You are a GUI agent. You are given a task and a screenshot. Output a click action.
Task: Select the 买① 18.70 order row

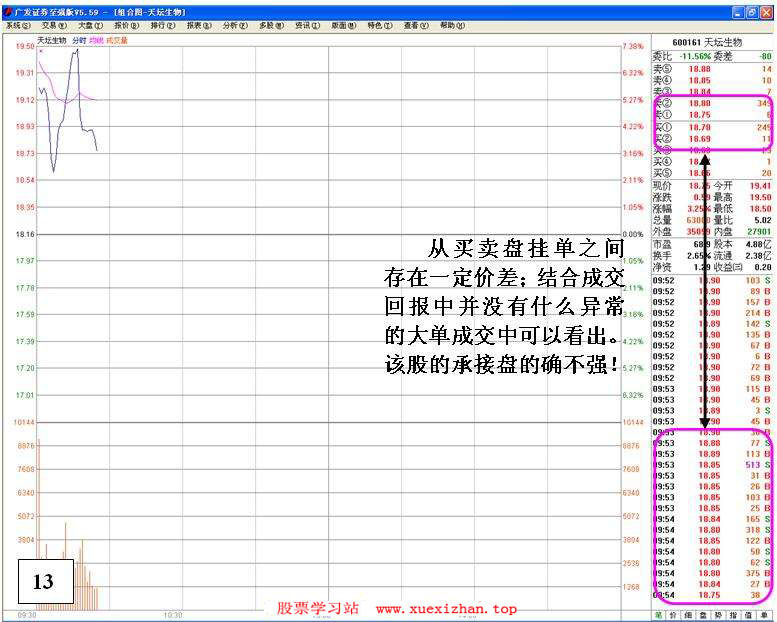tap(712, 127)
